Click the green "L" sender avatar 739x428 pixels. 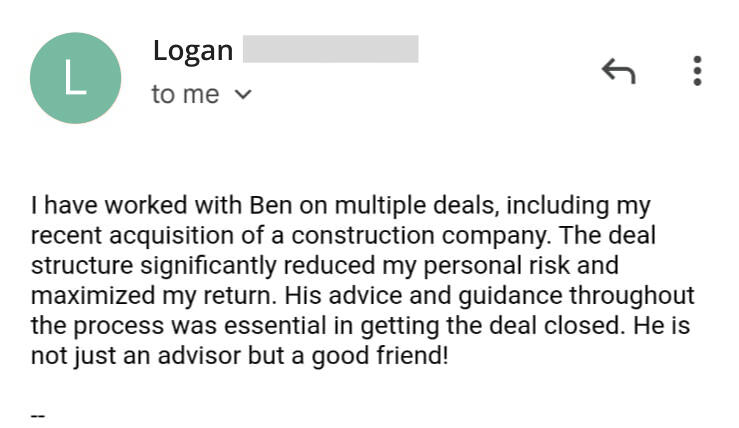pos(76,78)
